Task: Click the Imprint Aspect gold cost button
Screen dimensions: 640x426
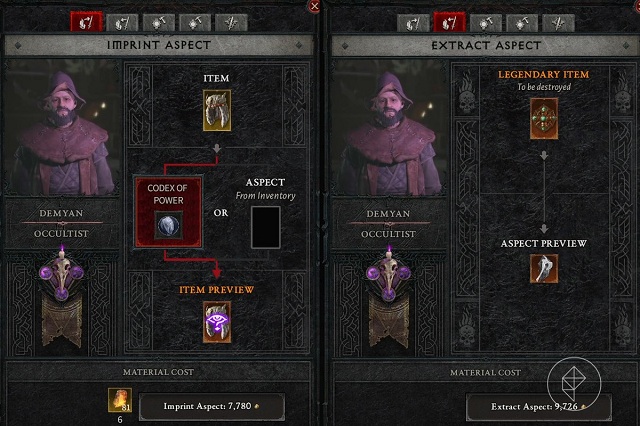Action: click(x=211, y=406)
